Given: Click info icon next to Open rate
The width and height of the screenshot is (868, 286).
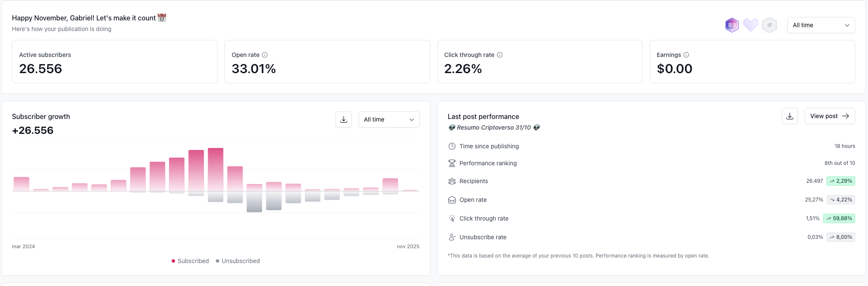Looking at the screenshot, I should 265,55.
